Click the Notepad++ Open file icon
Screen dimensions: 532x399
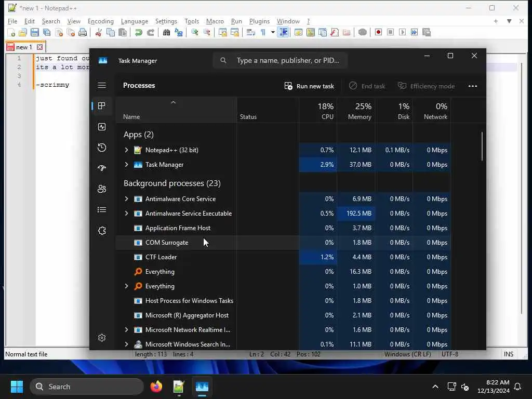23,32
